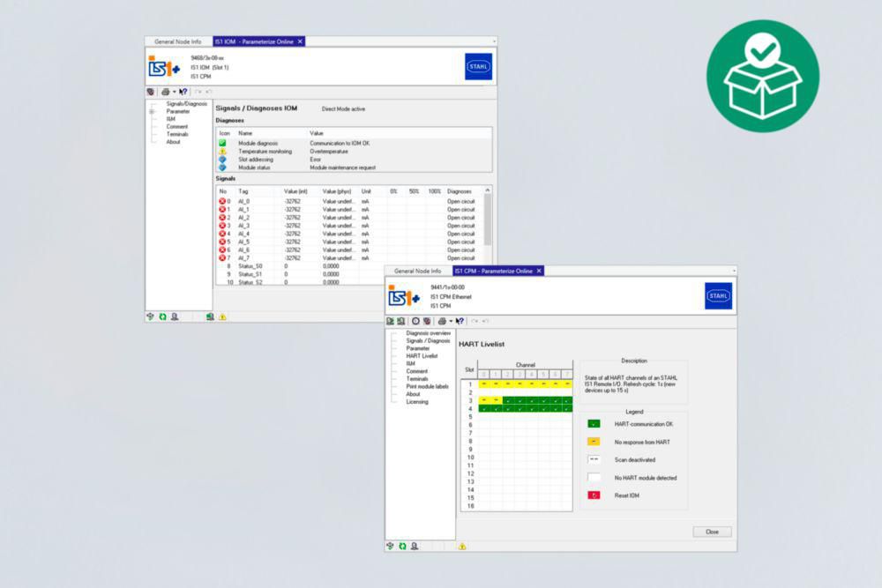
Task: Click STAHL logo in IOM window header
Action: pyautogui.click(x=478, y=66)
